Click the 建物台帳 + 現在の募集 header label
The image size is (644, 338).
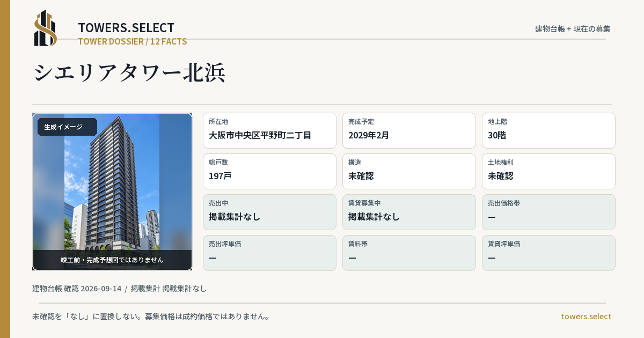573,29
